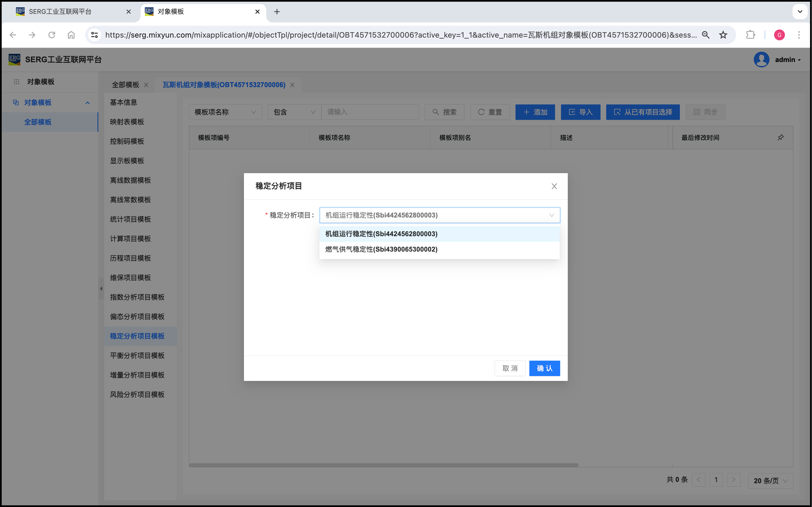Close the 稳定分析项目 dialog with X icon
Image resolution: width=812 pixels, height=507 pixels.
tap(554, 186)
